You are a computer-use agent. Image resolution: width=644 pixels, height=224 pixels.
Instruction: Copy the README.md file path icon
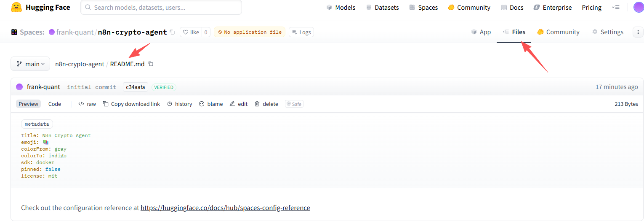(151, 64)
